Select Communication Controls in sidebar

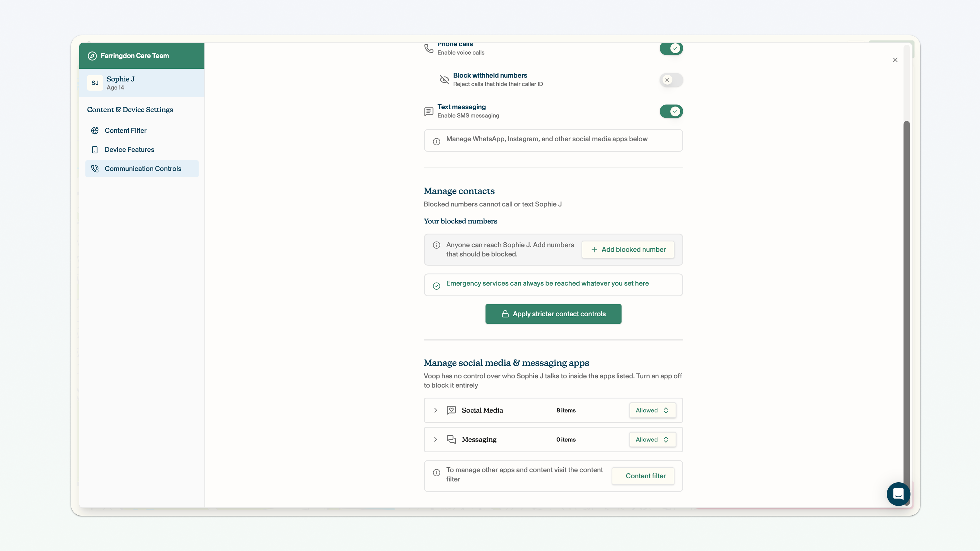(x=142, y=169)
